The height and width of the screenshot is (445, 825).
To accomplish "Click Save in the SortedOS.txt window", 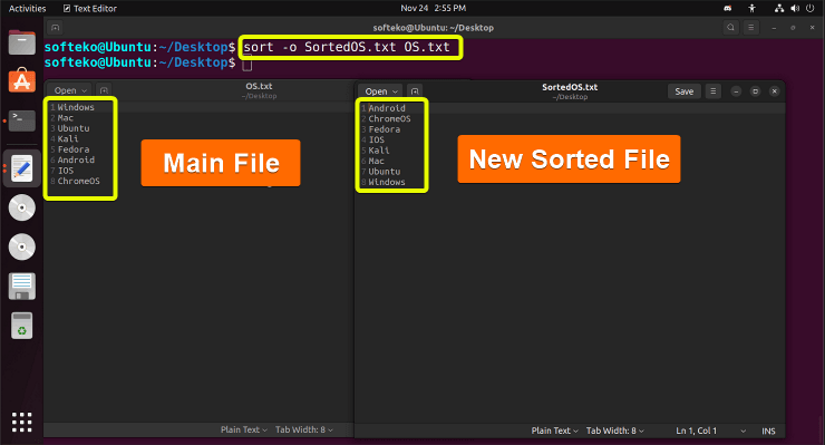I will click(x=684, y=92).
